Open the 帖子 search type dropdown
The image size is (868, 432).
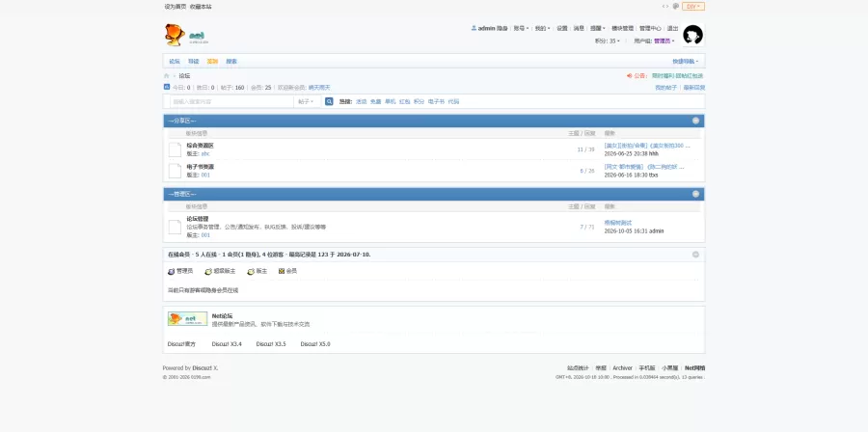click(306, 102)
